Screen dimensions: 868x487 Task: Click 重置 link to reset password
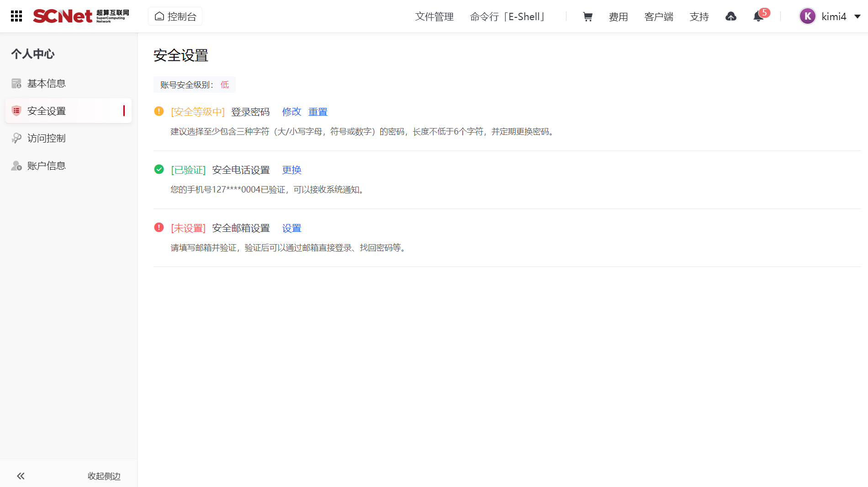pyautogui.click(x=318, y=112)
